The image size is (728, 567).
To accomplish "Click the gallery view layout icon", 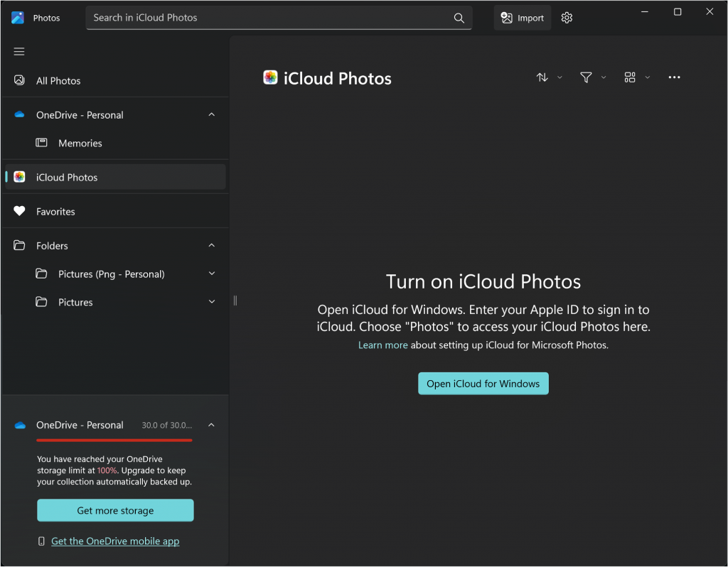I will pyautogui.click(x=630, y=77).
